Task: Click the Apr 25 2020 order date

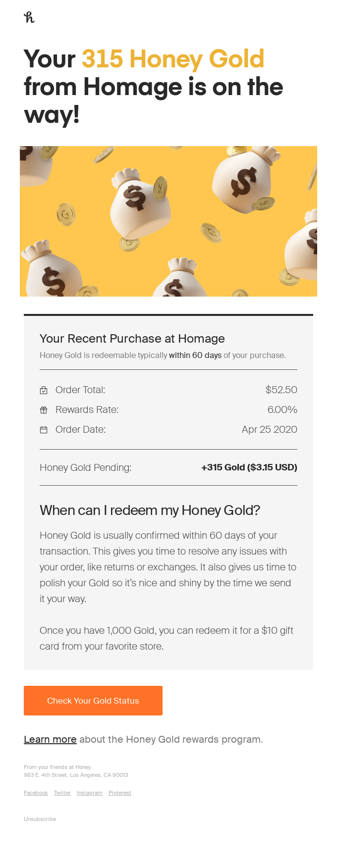Action: [x=269, y=429]
